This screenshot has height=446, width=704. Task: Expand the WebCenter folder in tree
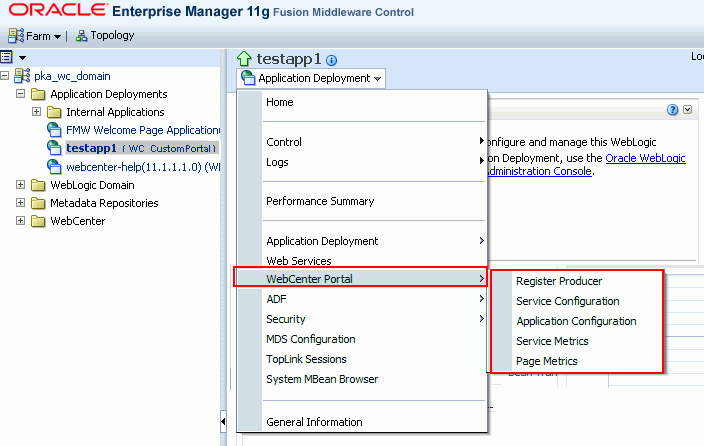(x=20, y=220)
